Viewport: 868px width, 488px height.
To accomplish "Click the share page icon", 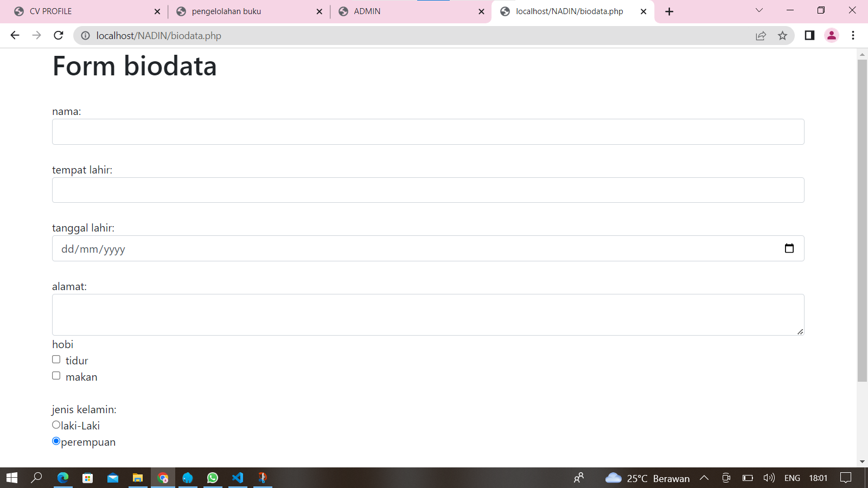I will [x=761, y=36].
